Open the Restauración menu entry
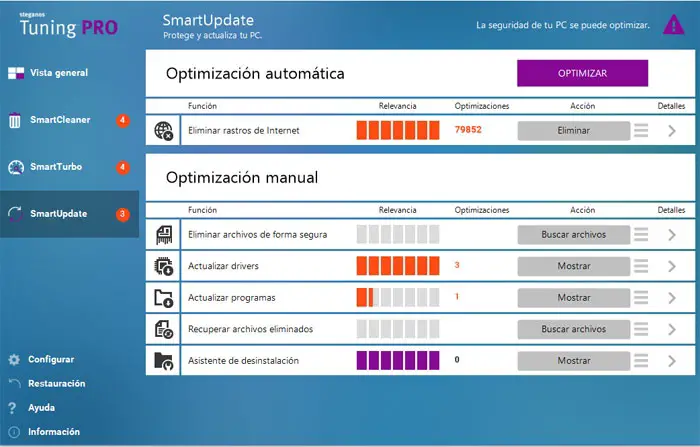This screenshot has width=700, height=447. [x=57, y=384]
